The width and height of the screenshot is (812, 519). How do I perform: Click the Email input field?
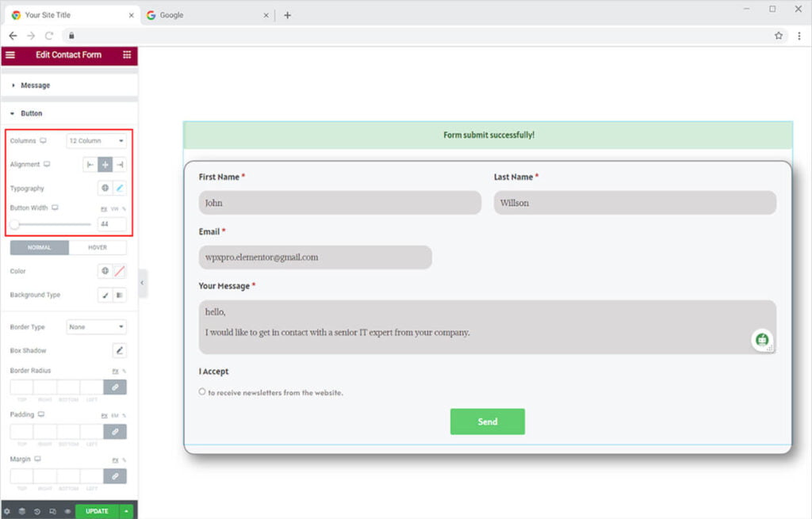coord(315,258)
